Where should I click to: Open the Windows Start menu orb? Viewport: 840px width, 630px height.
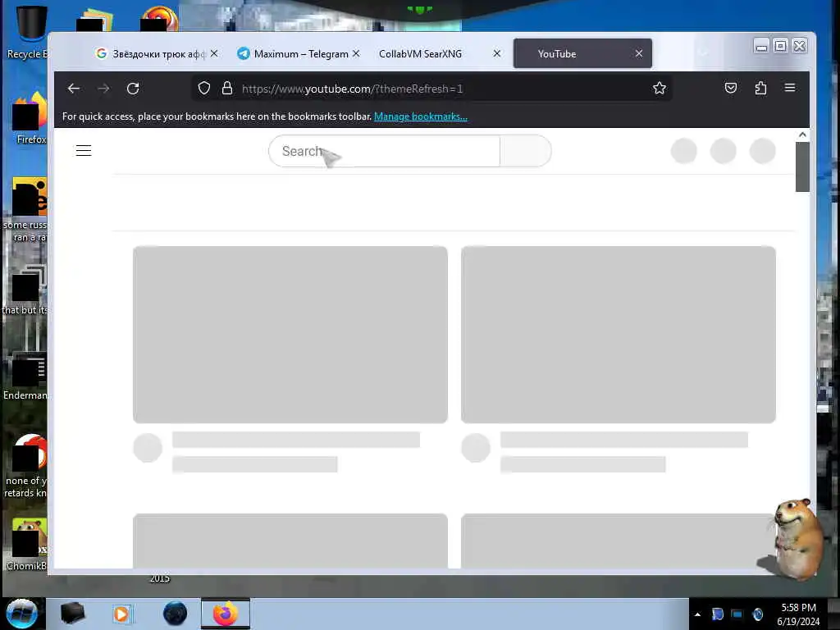21,614
